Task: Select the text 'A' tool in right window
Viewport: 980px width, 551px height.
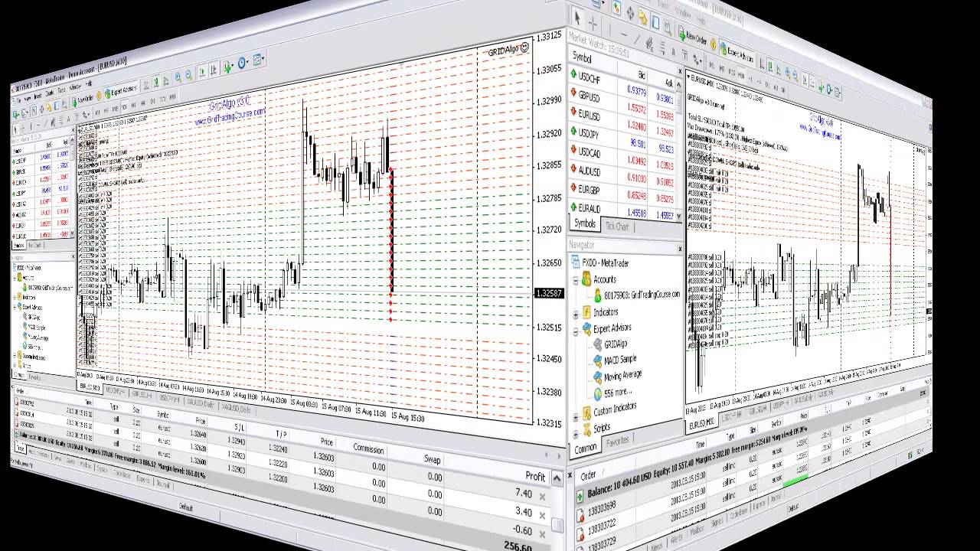Action: click(672, 51)
